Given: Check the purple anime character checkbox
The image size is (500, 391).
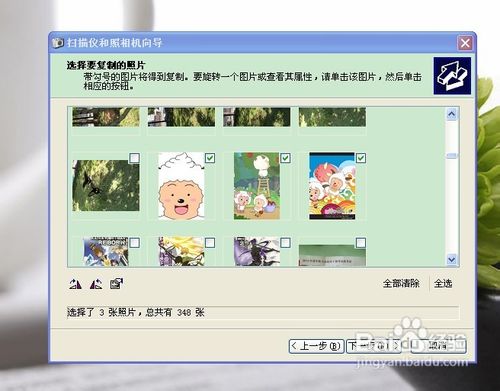Looking at the screenshot, I should tap(285, 243).
